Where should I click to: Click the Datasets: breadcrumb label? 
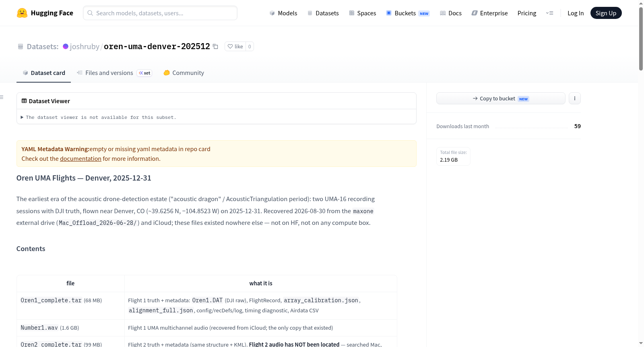[43, 46]
